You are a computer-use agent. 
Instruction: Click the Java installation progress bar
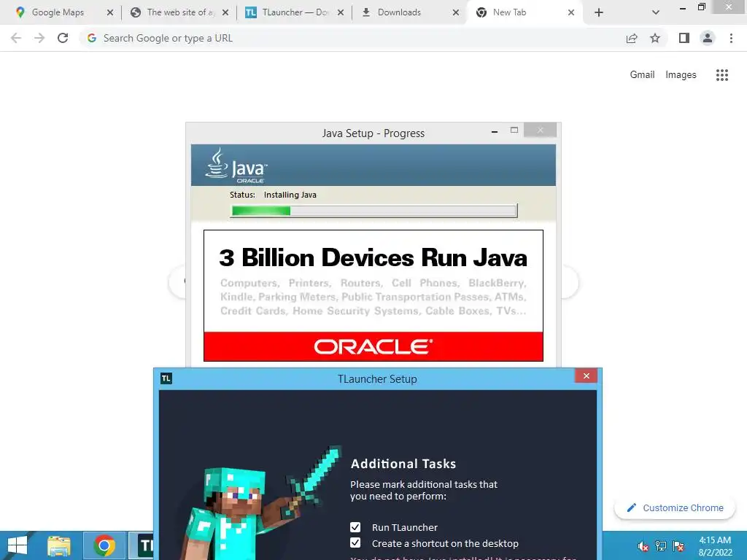tap(374, 211)
